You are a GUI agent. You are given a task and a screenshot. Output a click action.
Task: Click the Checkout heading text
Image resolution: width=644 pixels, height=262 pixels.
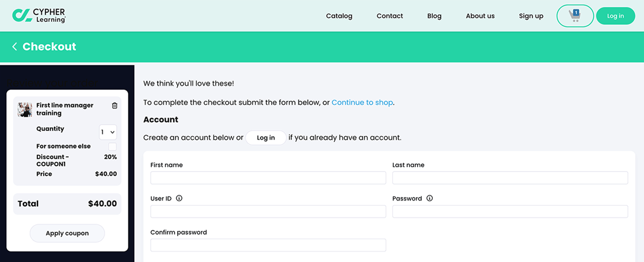tap(49, 47)
